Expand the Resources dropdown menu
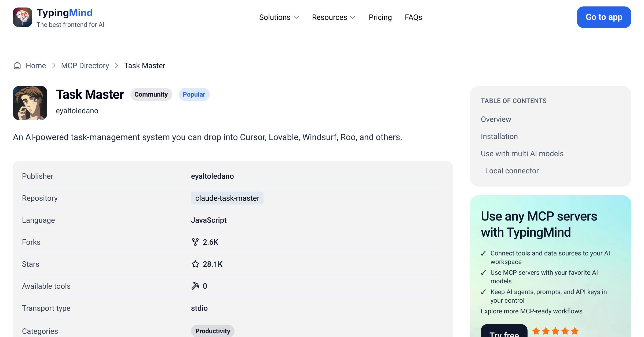Image resolution: width=644 pixels, height=337 pixels. (x=334, y=17)
